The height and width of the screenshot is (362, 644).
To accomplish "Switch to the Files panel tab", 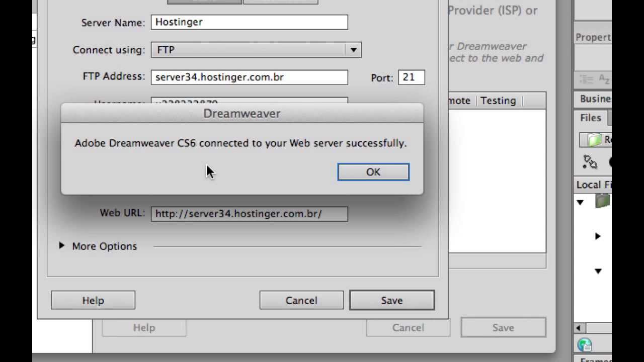I will (x=591, y=118).
